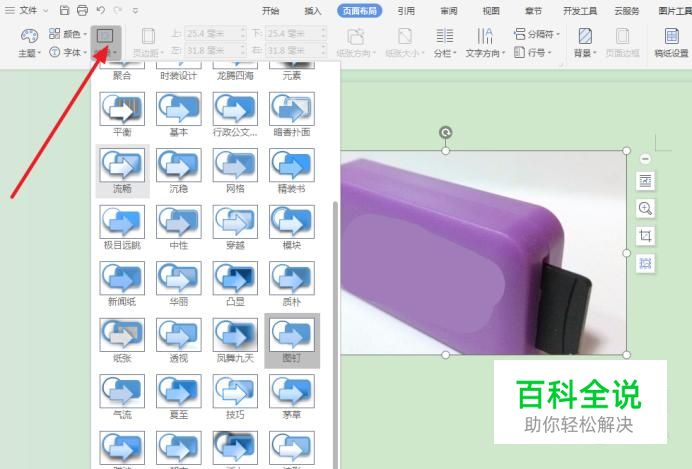Select the 网格 effect
This screenshot has width=692, height=469.
point(235,170)
